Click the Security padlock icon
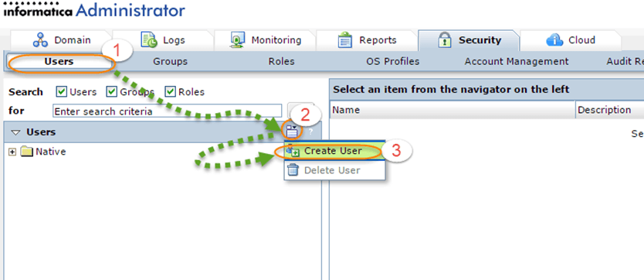 point(445,40)
